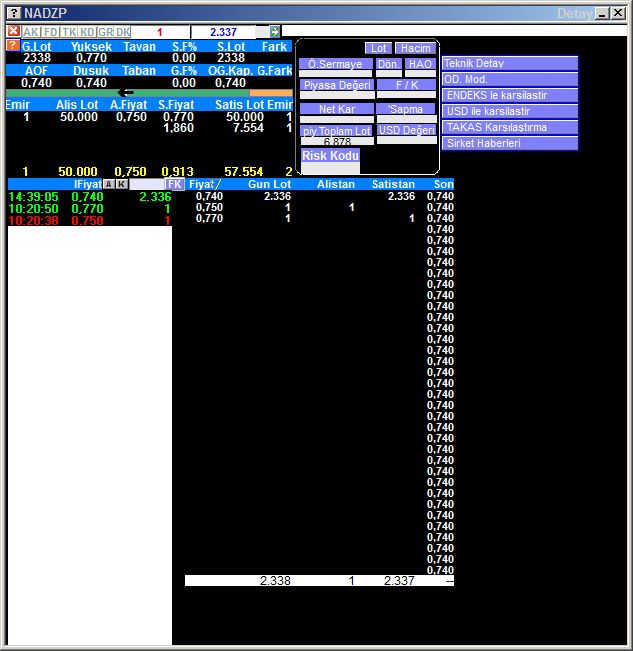
Task: Click the Yuksek header
Action: (x=91, y=46)
